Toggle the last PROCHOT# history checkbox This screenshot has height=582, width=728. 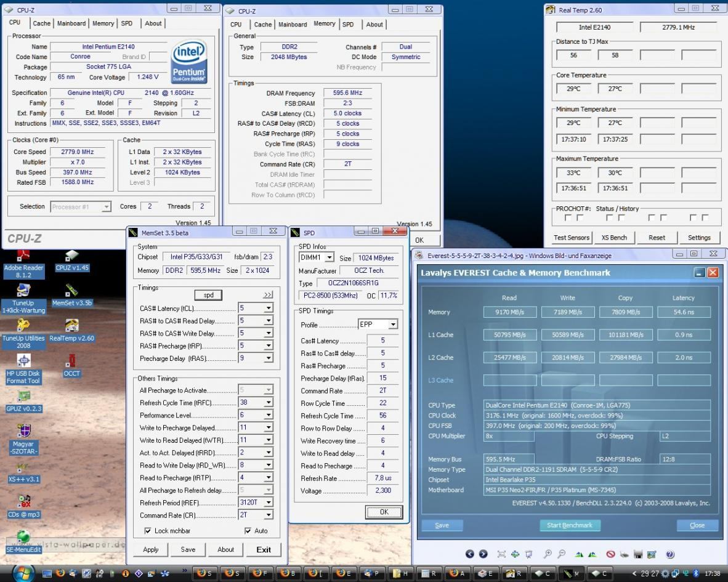(705, 217)
